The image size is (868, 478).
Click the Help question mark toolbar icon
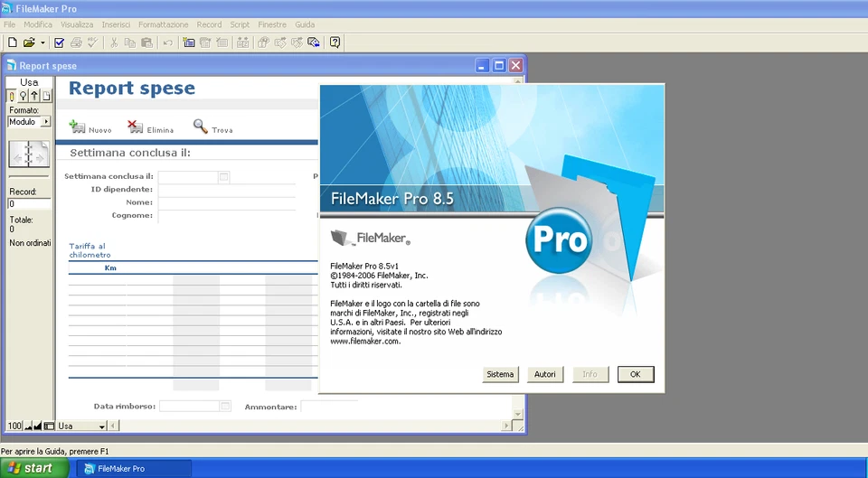(335, 42)
